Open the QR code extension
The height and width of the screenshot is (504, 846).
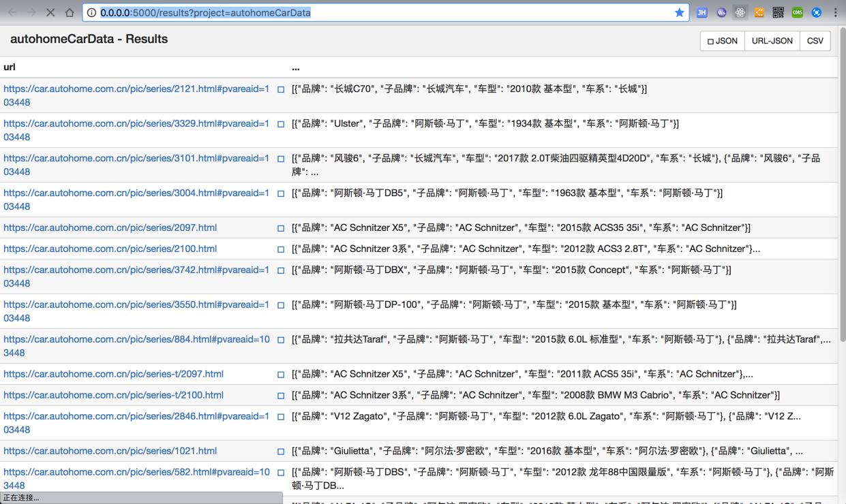778,12
